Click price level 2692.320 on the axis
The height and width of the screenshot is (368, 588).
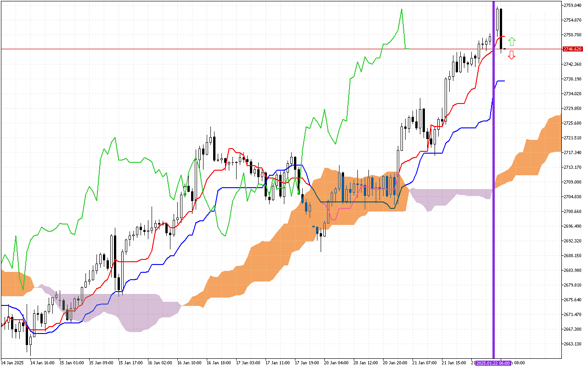point(573,241)
